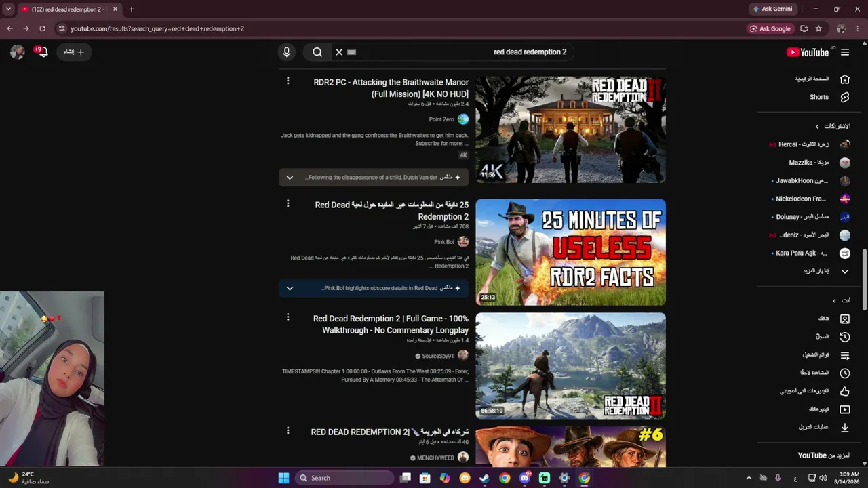This screenshot has width=868, height=488.
Task: Play the Full Game longplay thumbnail
Action: coord(570,366)
